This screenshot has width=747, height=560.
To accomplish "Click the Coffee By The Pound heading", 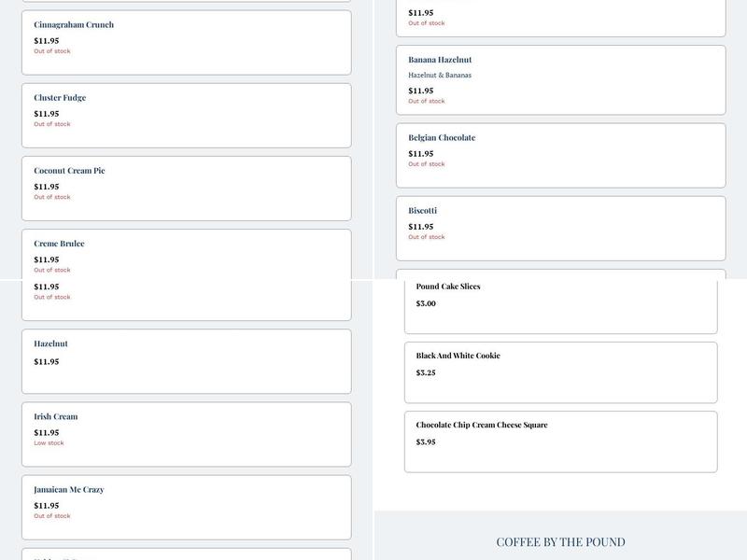I will pos(560,541).
